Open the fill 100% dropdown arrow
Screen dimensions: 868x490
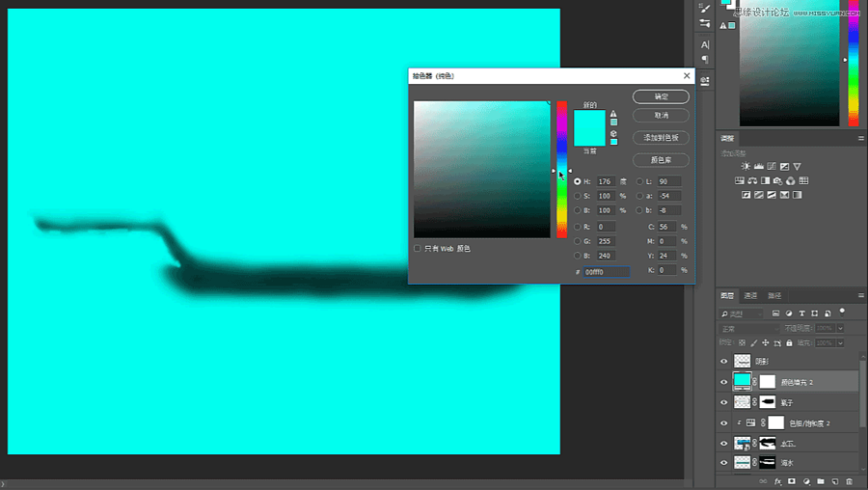(840, 343)
